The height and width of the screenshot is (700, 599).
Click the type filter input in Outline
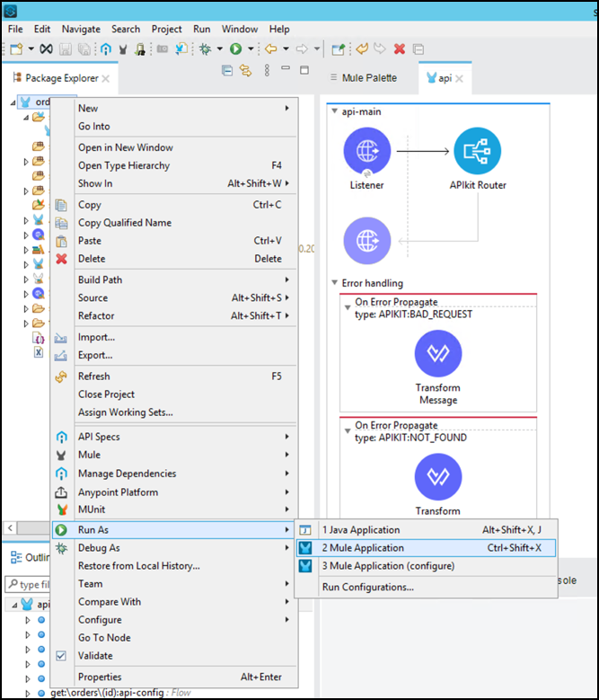(28, 584)
